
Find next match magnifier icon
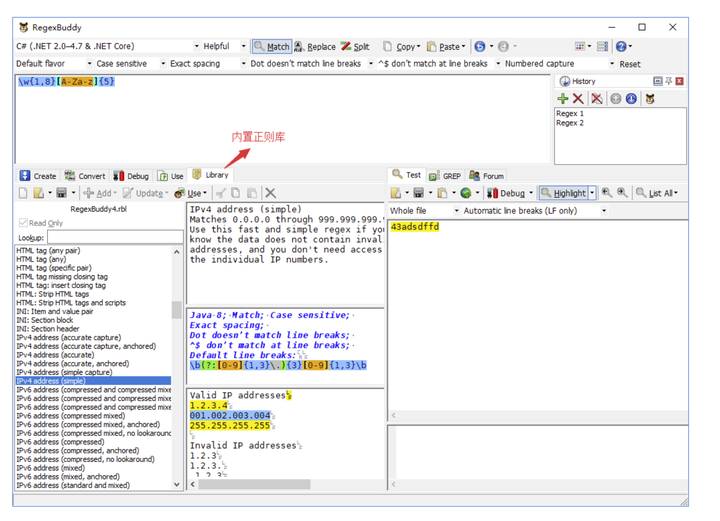pyautogui.click(x=622, y=193)
